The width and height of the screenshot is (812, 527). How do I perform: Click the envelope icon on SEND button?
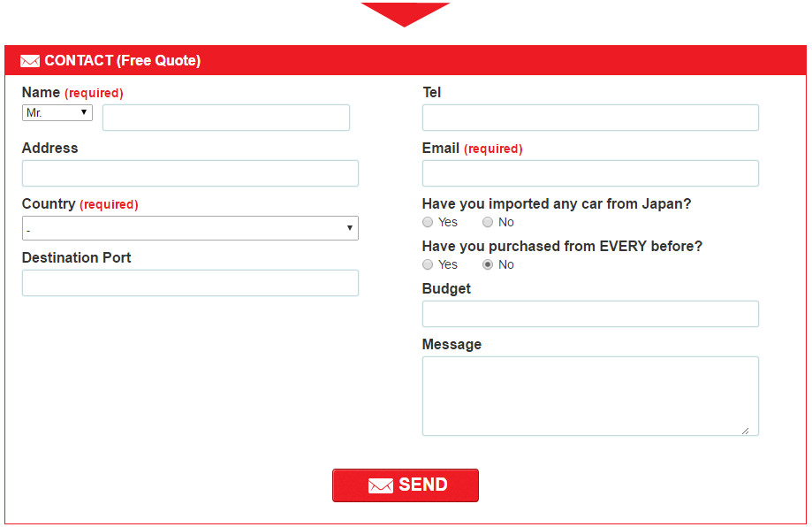[381, 485]
